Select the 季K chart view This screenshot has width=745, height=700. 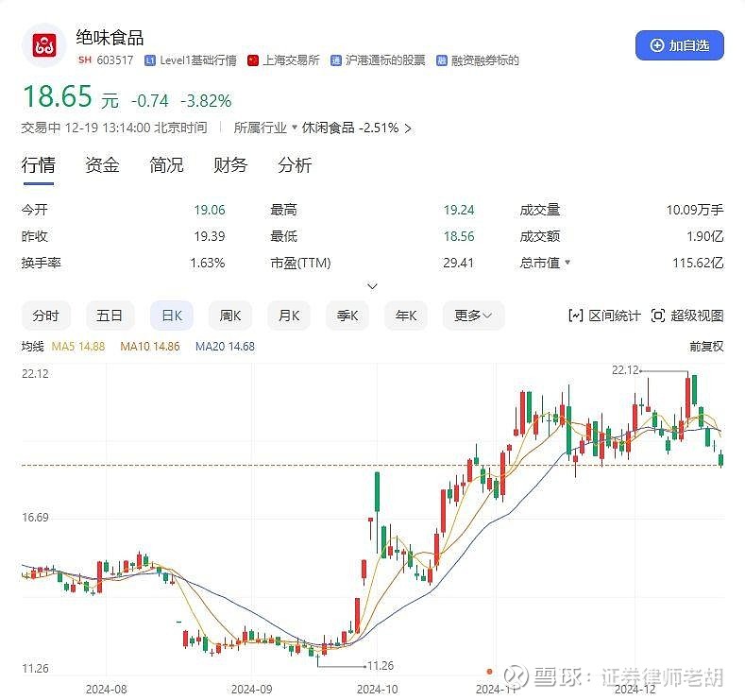[x=347, y=316]
